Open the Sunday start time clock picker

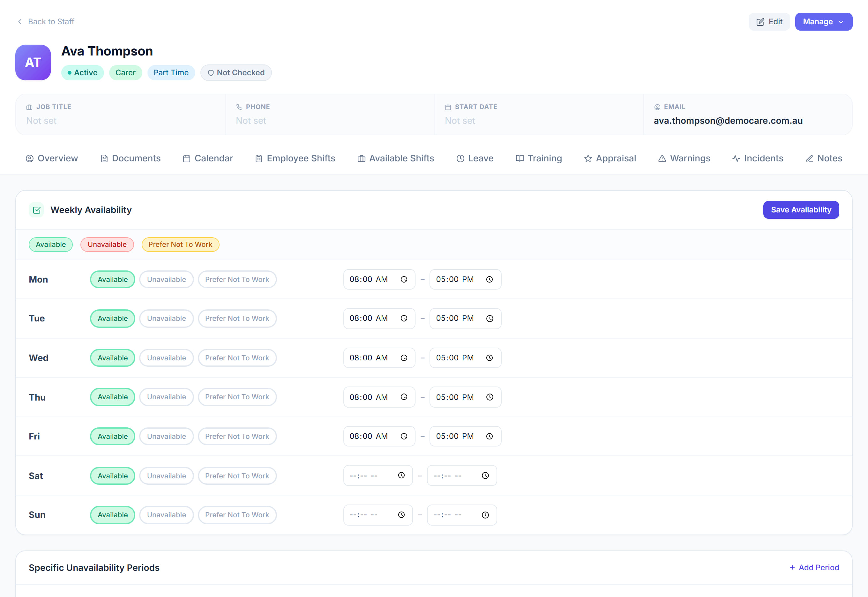point(401,515)
